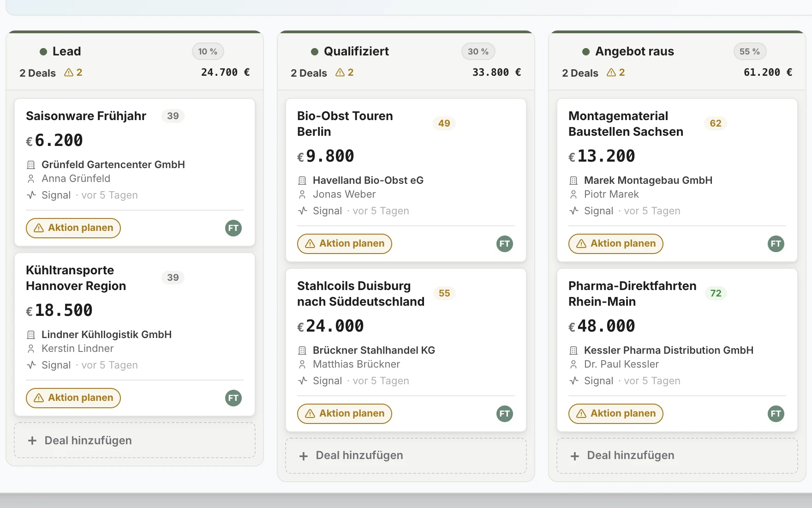The height and width of the screenshot is (508, 812).
Task: Click the 30 % probability badge on Qualifiziert
Action: coord(478,52)
